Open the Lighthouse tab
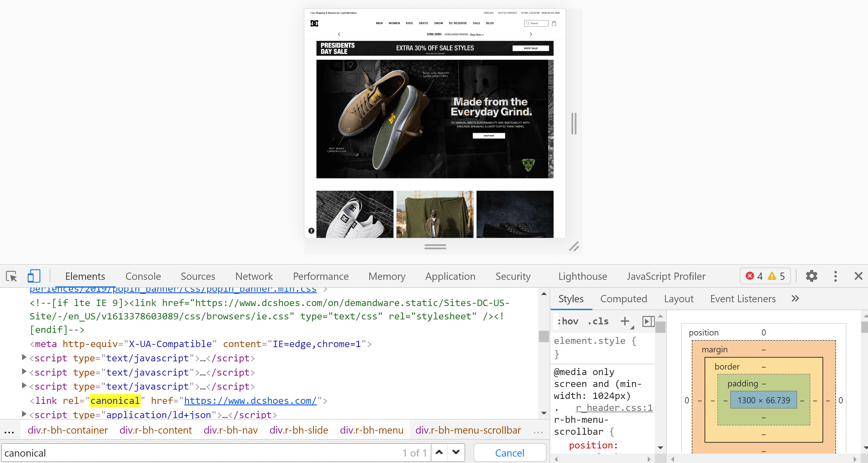This screenshot has width=868, height=463. [x=583, y=276]
